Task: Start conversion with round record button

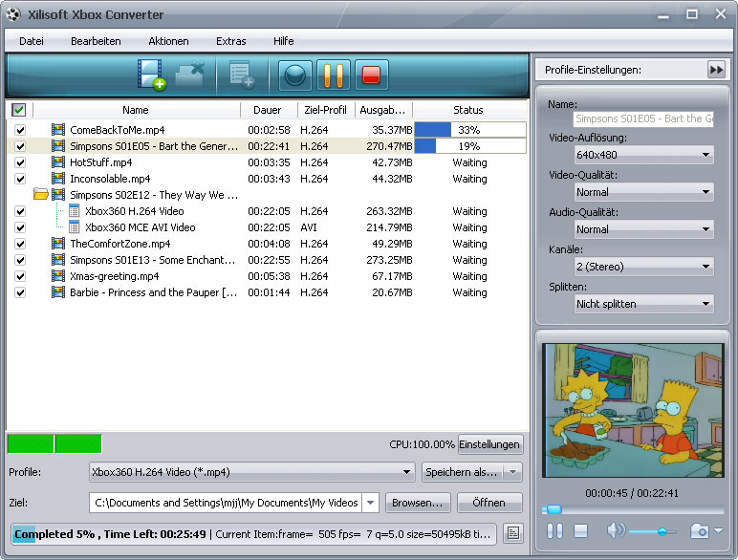Action: point(295,75)
